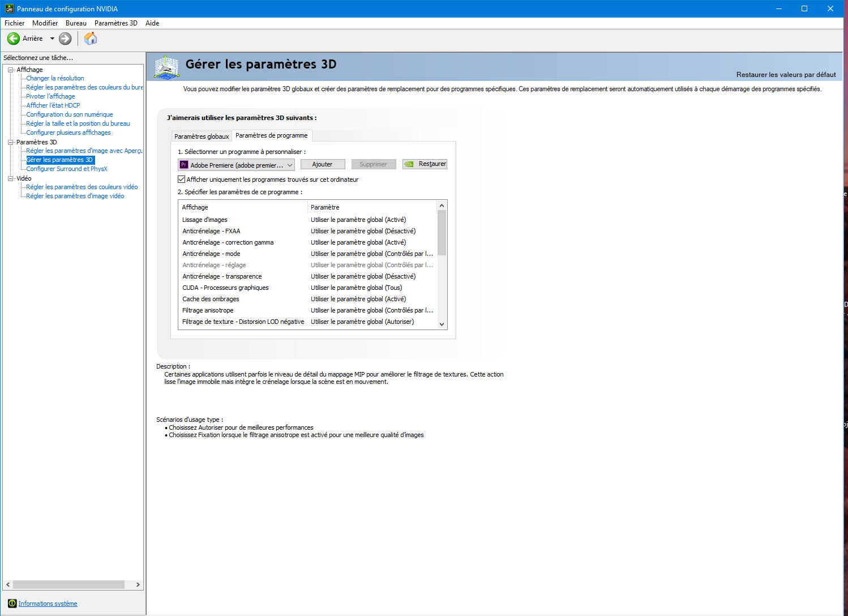Select 'Configurer plusieurs affichages'
This screenshot has height=616, width=848.
pyautogui.click(x=68, y=132)
